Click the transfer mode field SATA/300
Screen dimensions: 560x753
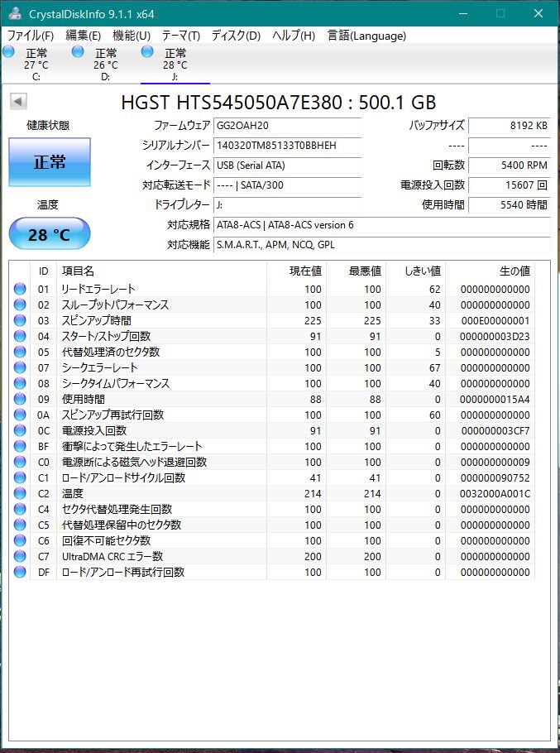tap(287, 185)
